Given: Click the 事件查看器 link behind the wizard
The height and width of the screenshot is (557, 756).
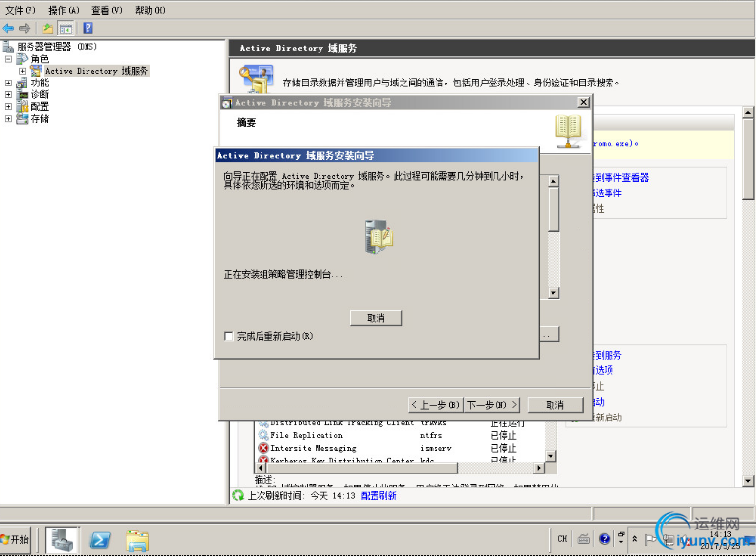Looking at the screenshot, I should 621,177.
